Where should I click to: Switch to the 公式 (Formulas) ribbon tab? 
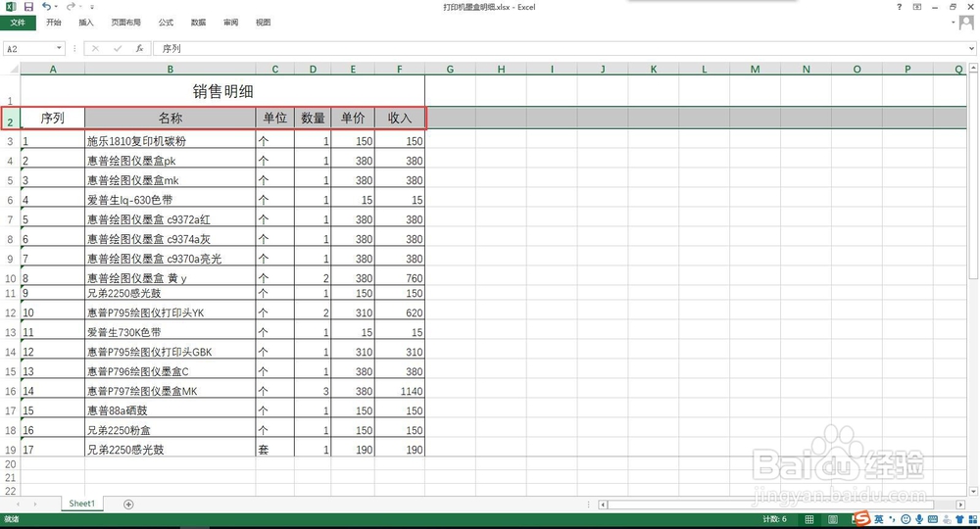166,23
